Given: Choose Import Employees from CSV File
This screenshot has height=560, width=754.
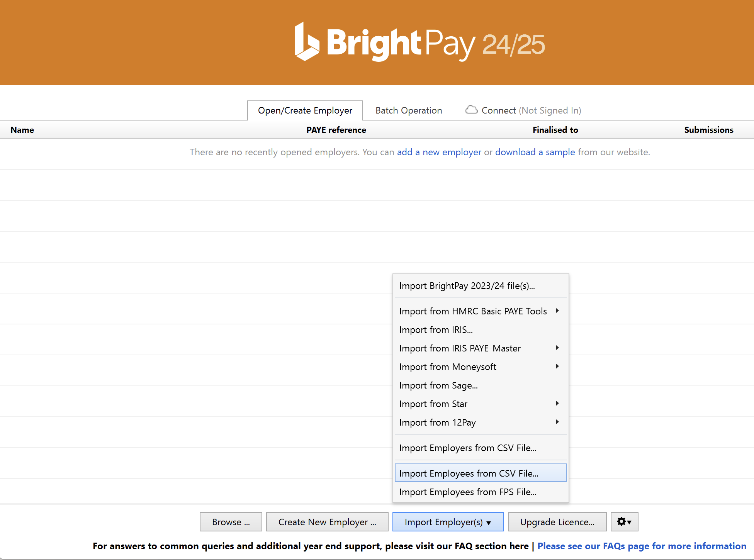Looking at the screenshot, I should point(481,473).
